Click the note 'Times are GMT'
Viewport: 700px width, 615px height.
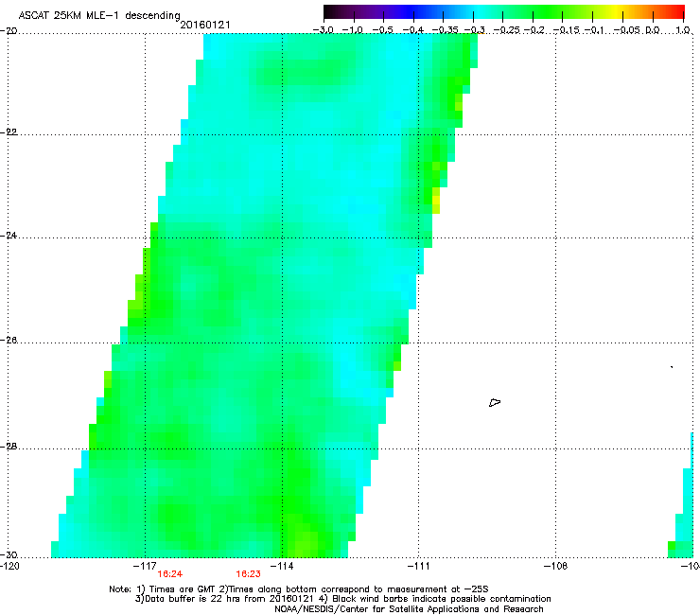[182, 589]
